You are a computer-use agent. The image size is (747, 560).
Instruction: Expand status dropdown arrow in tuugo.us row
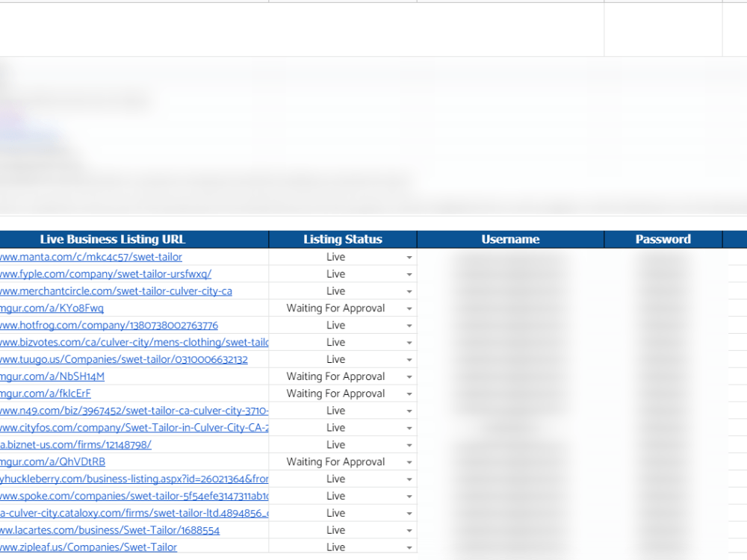pyautogui.click(x=409, y=360)
